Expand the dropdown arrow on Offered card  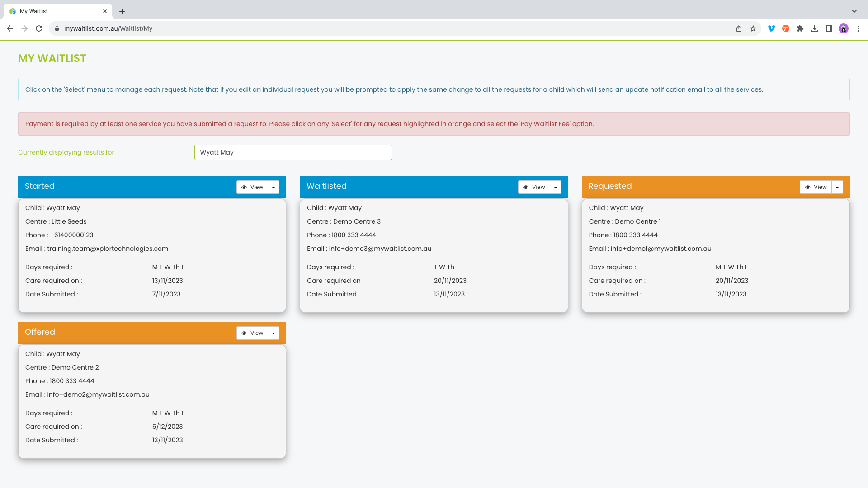tap(274, 333)
